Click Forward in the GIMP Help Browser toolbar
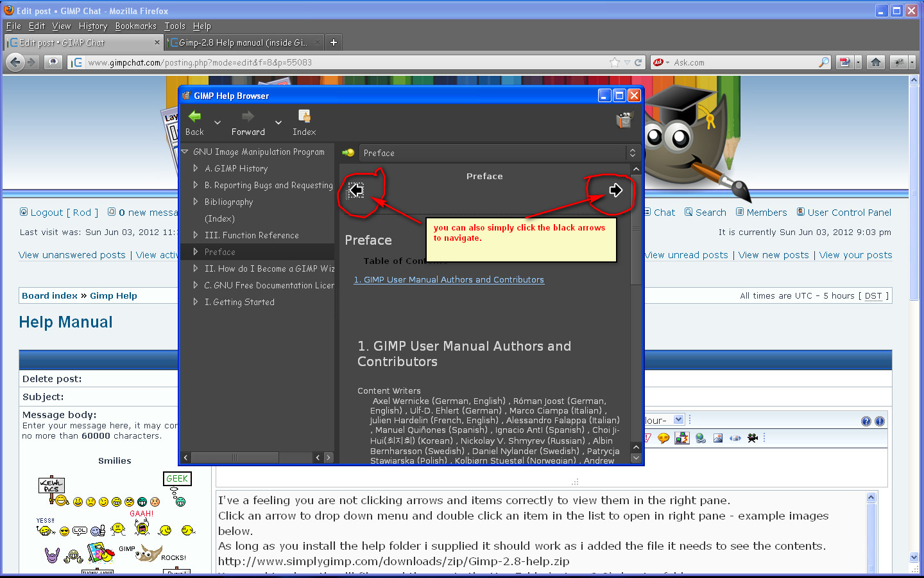Screen dimensions: 924x578 [248, 123]
